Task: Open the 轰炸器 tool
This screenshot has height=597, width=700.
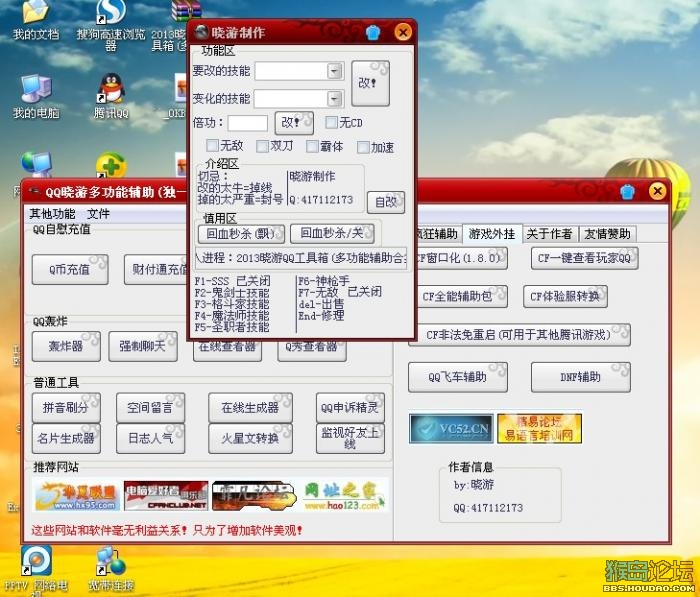Action: (x=66, y=346)
